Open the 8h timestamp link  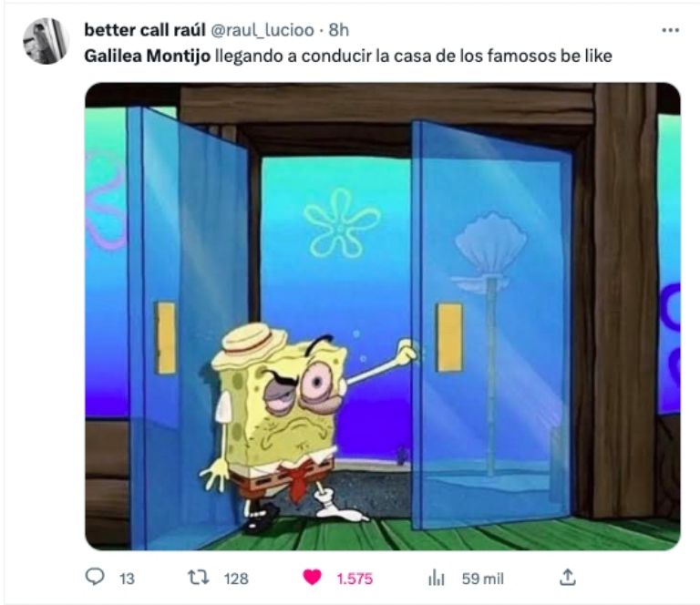point(339,30)
